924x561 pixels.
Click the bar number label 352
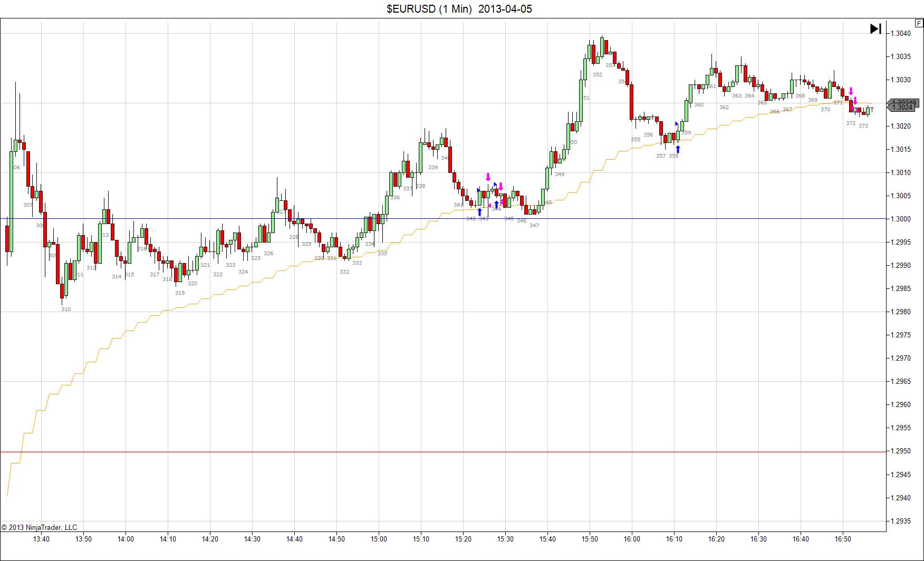coord(598,75)
